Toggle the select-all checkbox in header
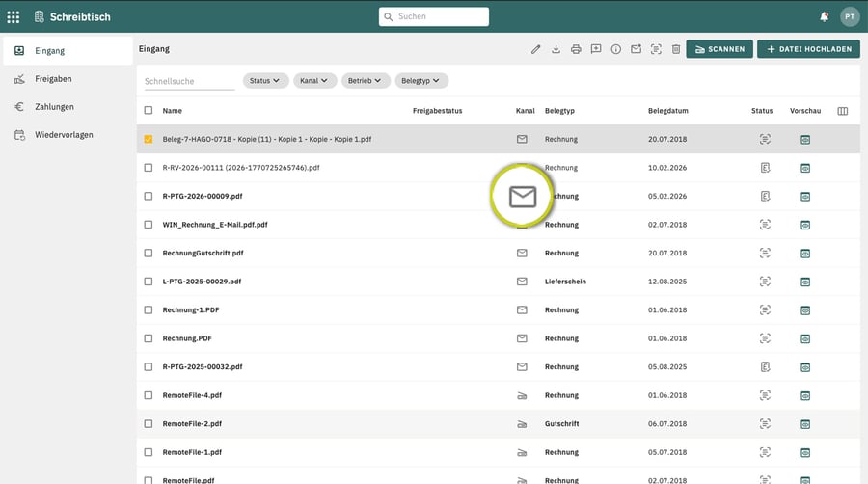Screen dimensions: 868x484 tap(149, 110)
